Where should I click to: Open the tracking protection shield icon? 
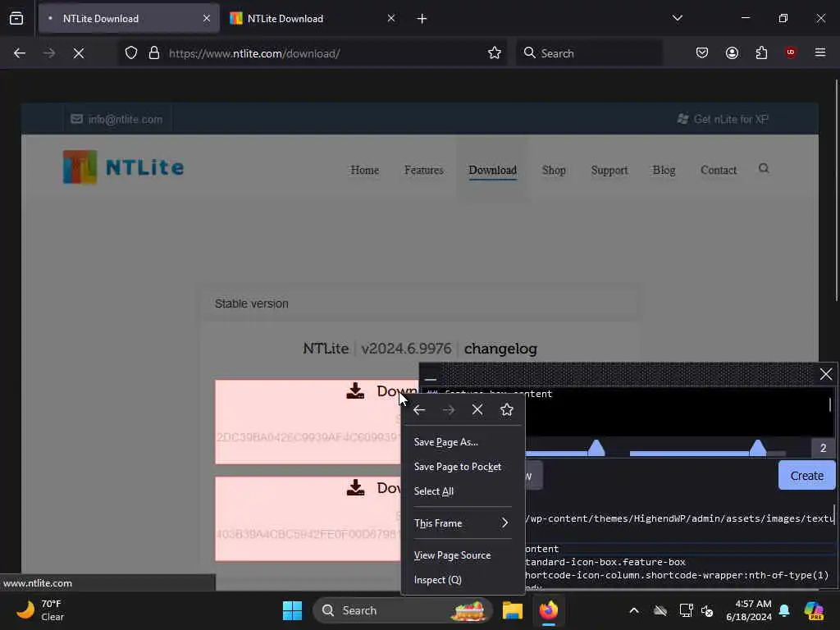click(x=131, y=53)
